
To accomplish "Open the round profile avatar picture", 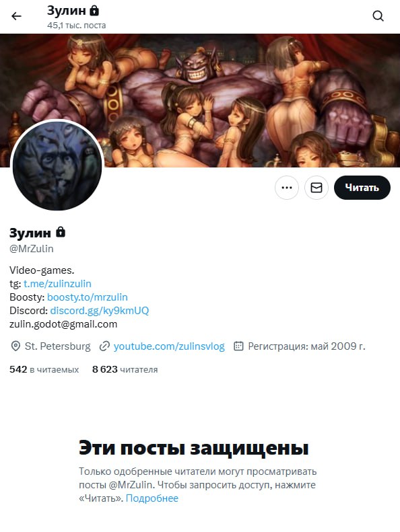I will tap(57, 165).
